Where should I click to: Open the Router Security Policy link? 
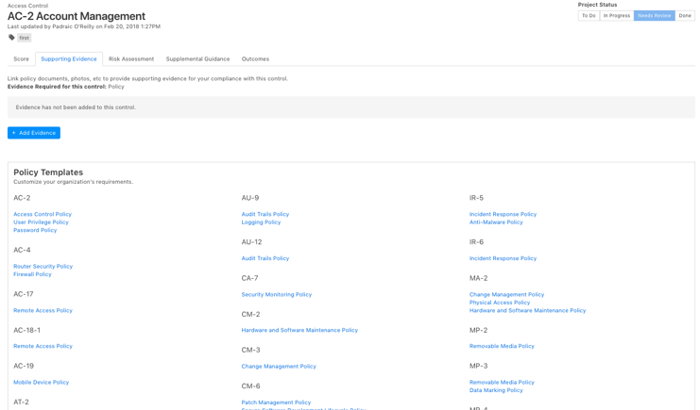[43, 266]
